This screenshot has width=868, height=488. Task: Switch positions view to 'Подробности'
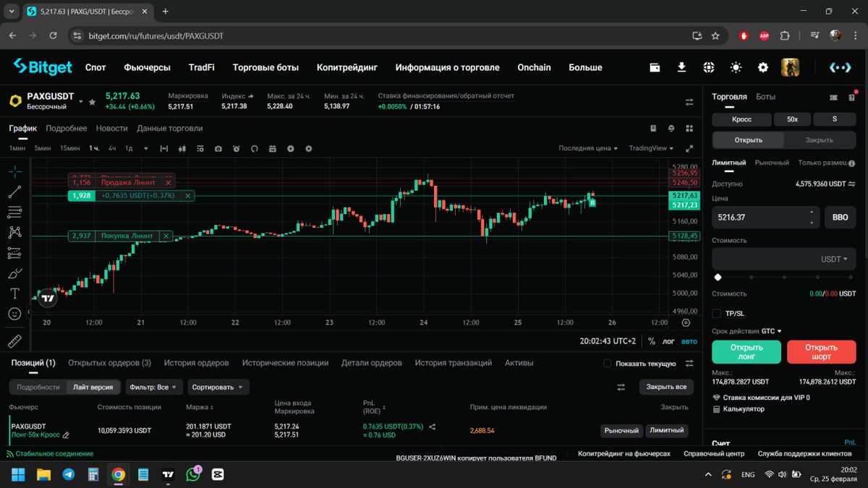38,387
